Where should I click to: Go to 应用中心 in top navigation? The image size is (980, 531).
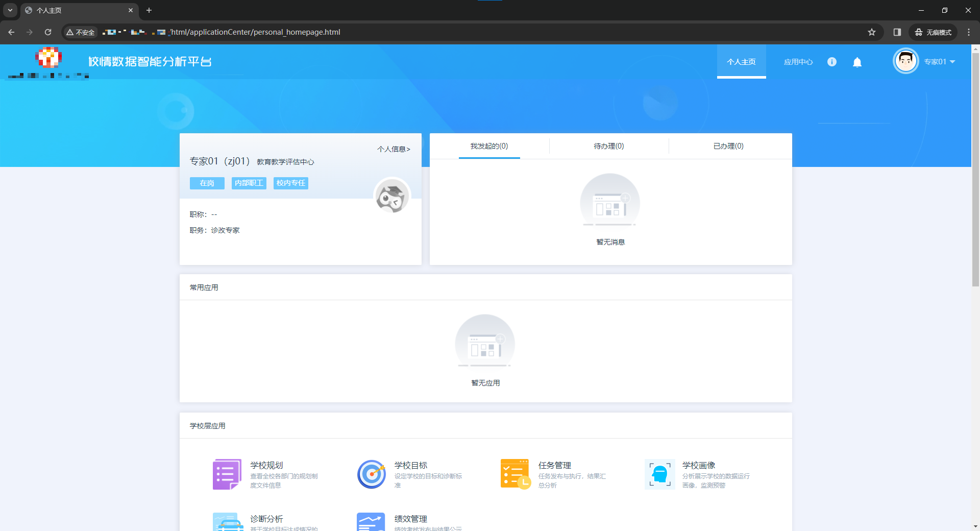pyautogui.click(x=798, y=62)
